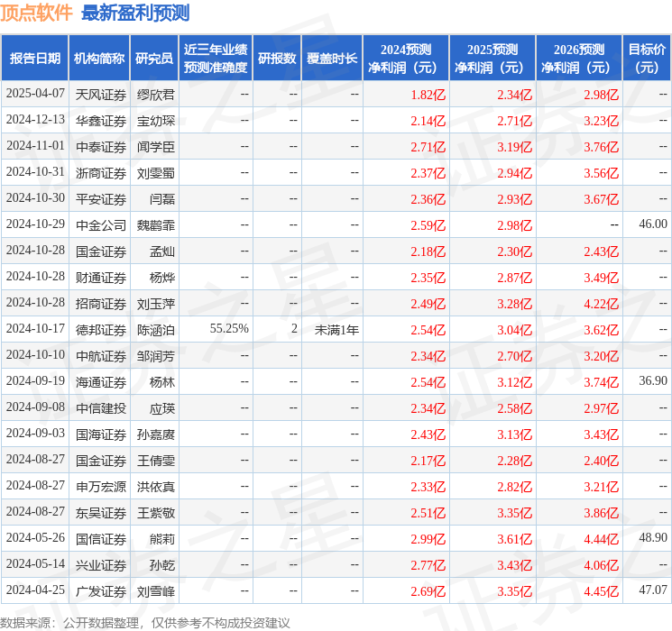
Task: Click the 国信证券 institution cell
Action: pyautogui.click(x=101, y=538)
